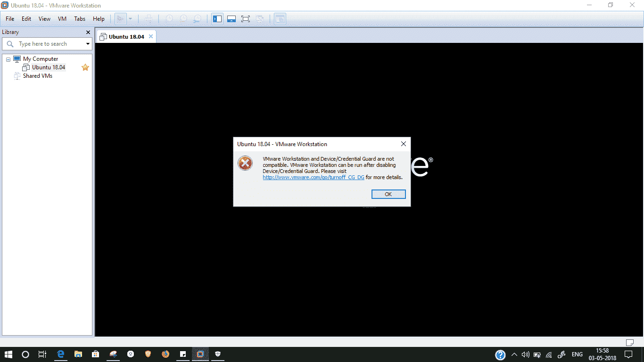644x362 pixels.
Task: Open the Edit menu
Action: (x=26, y=19)
